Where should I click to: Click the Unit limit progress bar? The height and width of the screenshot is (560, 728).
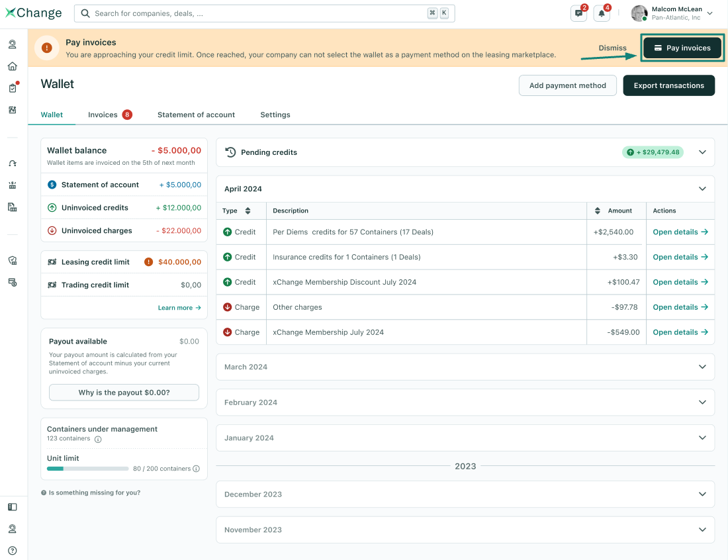pos(87,469)
